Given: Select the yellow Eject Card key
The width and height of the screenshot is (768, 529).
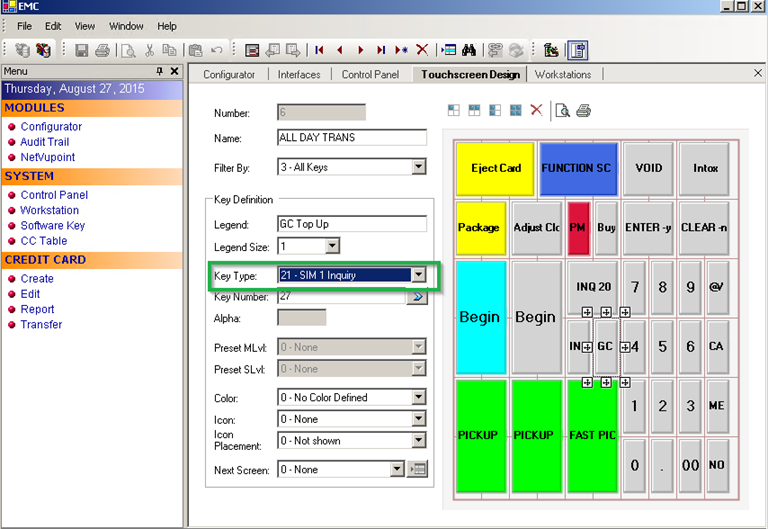Looking at the screenshot, I should point(495,168).
